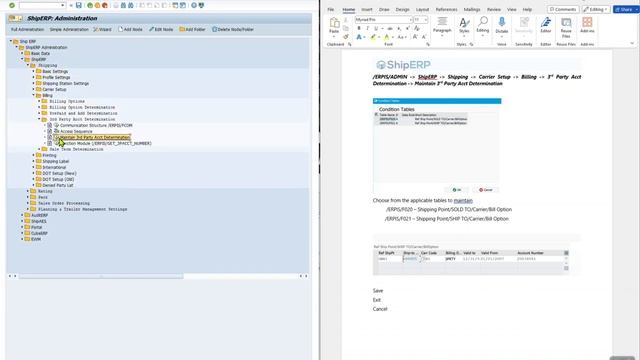Click the SAP Help question mark icon
Screen dimensions: 640x360
[194, 5]
